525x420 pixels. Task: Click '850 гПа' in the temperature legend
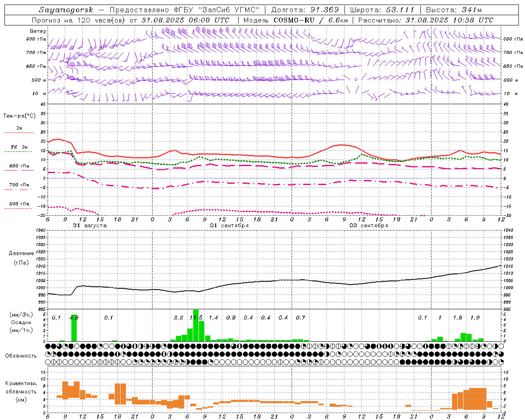[x=19, y=166]
